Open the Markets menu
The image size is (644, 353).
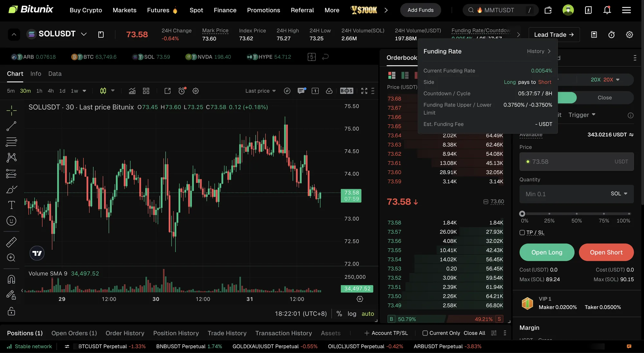point(125,10)
